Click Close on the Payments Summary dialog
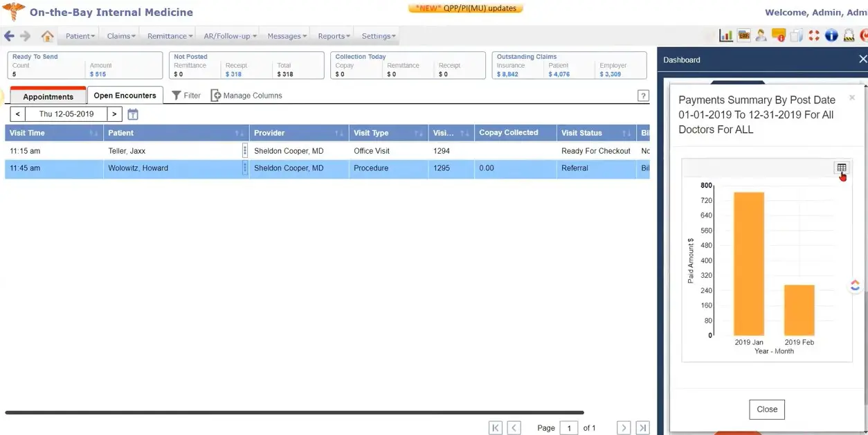 tap(766, 409)
